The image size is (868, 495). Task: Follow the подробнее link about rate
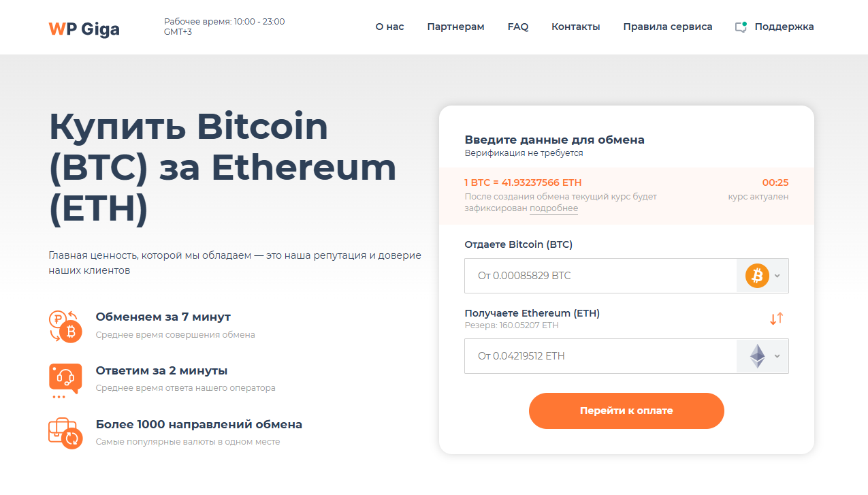click(x=553, y=208)
